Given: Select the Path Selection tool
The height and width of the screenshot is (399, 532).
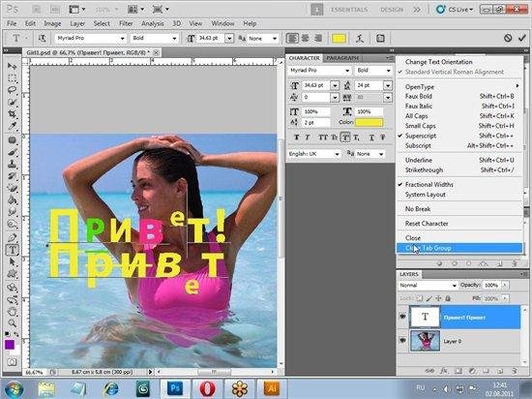Looking at the screenshot, I should (x=13, y=261).
